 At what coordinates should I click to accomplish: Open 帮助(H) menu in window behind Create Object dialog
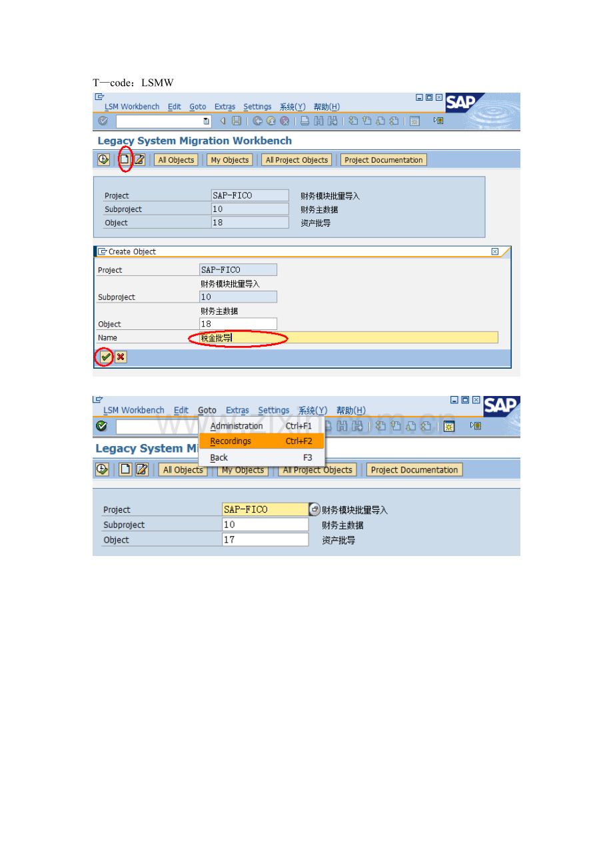(326, 107)
